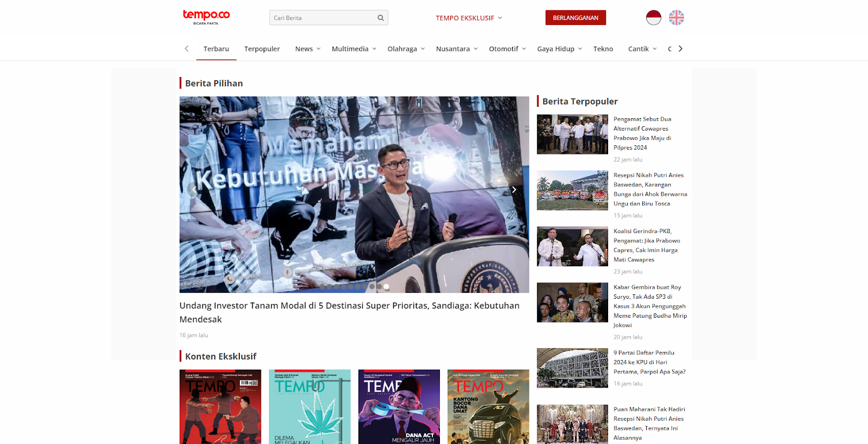Viewport: 868px width, 444px height.
Task: Click the Berlangganan subscribe button
Action: [576, 18]
